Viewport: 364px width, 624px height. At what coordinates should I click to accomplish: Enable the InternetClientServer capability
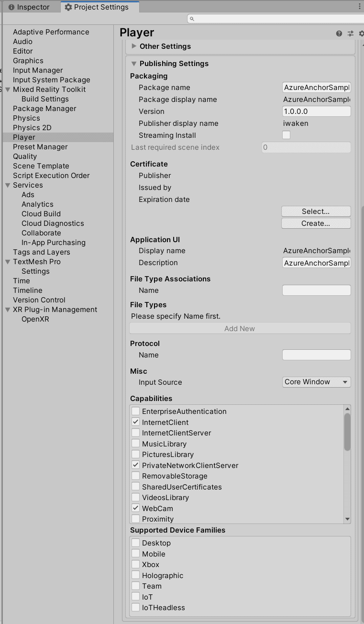136,433
